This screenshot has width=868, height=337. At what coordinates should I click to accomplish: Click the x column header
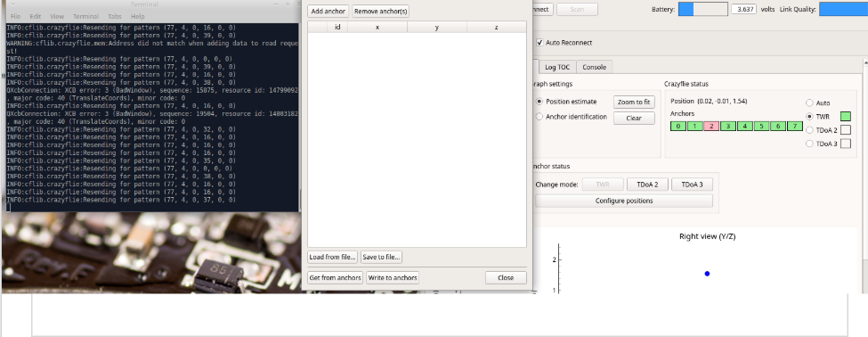377,27
